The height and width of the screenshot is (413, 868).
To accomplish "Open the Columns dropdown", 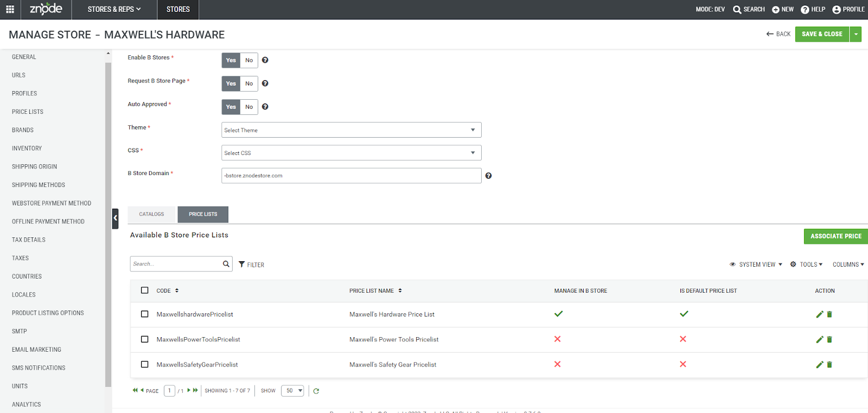I will pyautogui.click(x=848, y=264).
